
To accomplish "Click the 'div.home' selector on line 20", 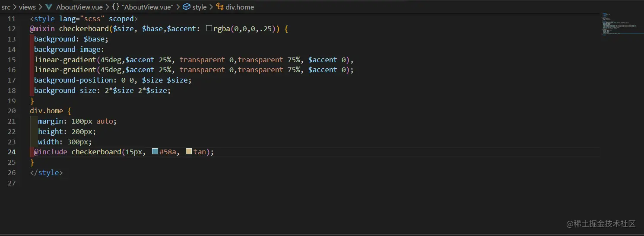I will click(x=46, y=111).
